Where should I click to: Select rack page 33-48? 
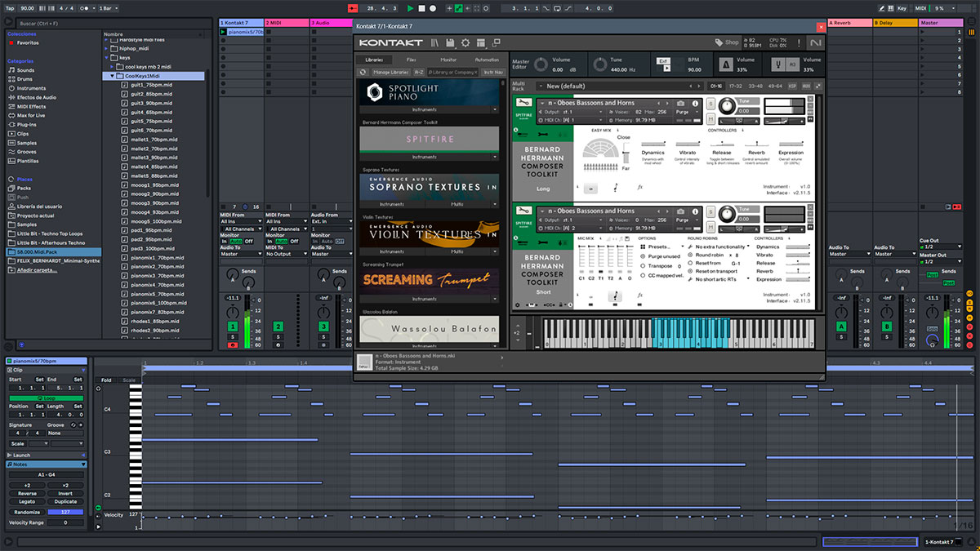click(x=755, y=86)
